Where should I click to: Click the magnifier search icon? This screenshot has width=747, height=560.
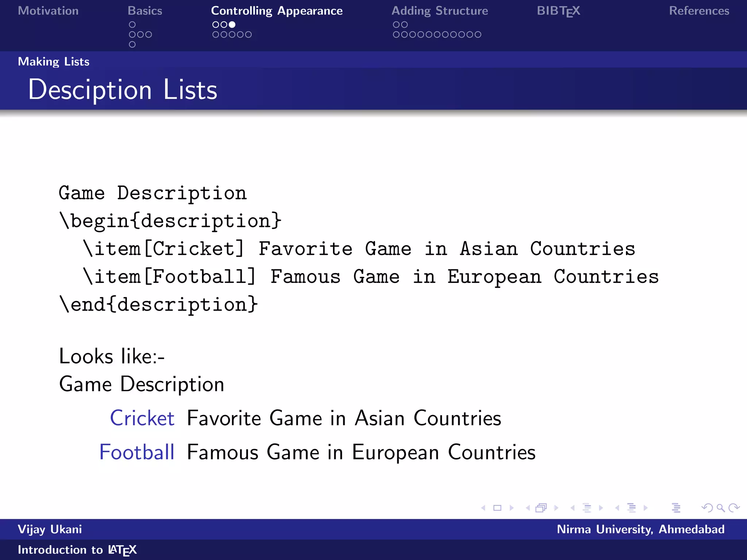[x=720, y=508]
